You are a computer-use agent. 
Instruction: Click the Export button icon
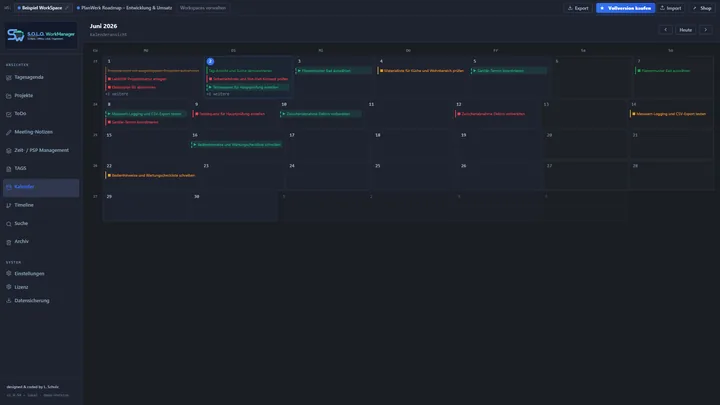pyautogui.click(x=570, y=8)
